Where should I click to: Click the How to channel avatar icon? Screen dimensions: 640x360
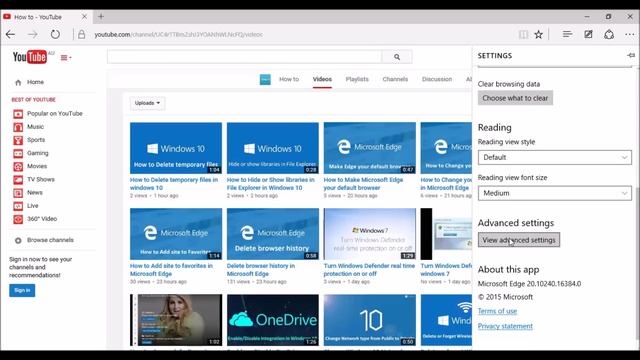point(265,79)
